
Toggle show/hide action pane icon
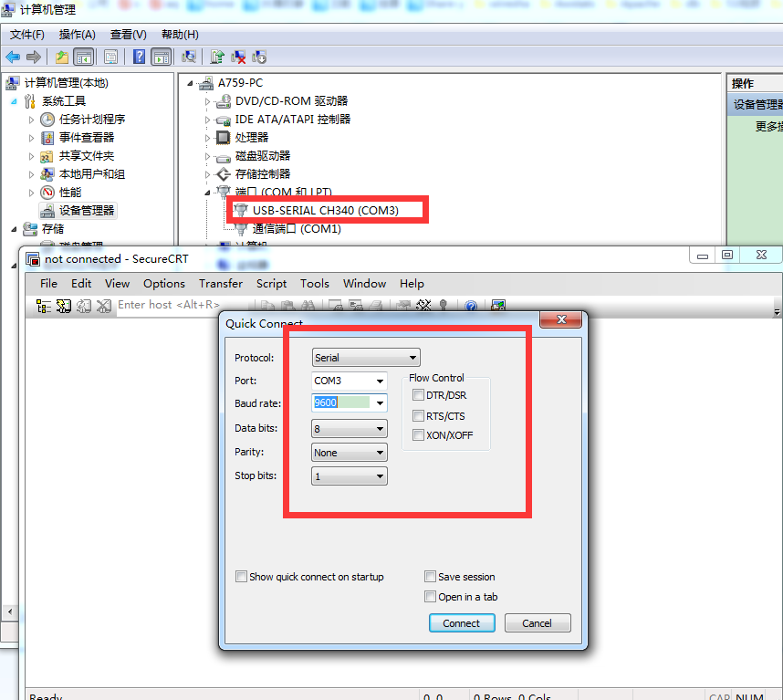[x=161, y=57]
